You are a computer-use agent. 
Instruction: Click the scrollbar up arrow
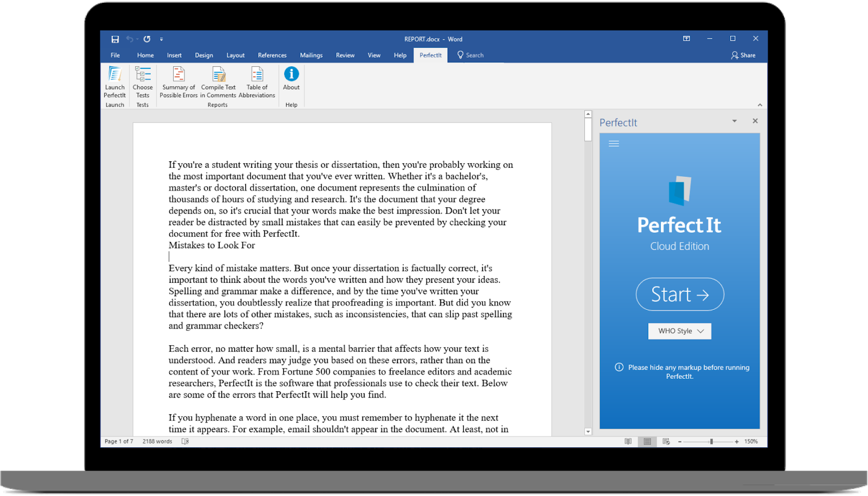(588, 115)
